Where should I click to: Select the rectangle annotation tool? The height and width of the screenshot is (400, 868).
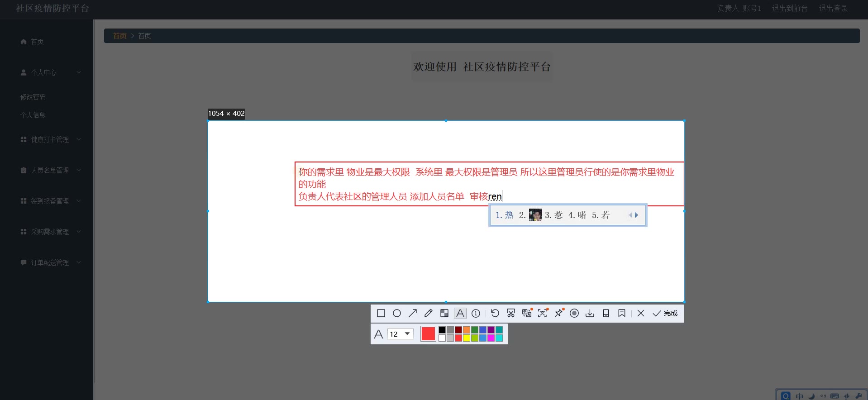coord(381,313)
